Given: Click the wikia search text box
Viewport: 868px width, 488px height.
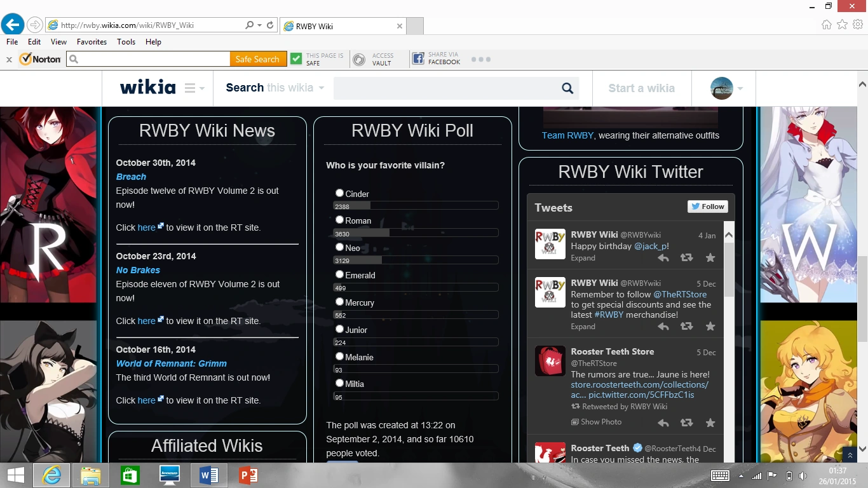Looking at the screenshot, I should point(445,88).
